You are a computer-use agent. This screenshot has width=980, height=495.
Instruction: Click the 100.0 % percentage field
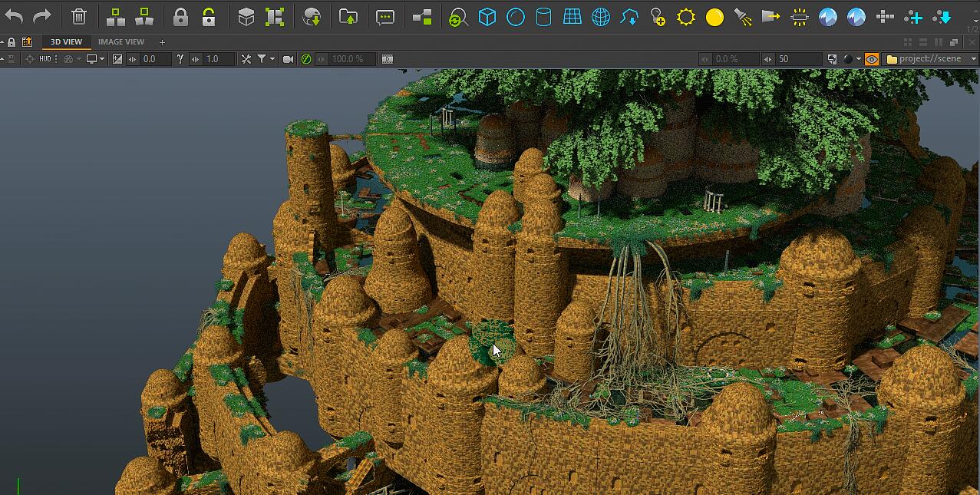click(352, 59)
